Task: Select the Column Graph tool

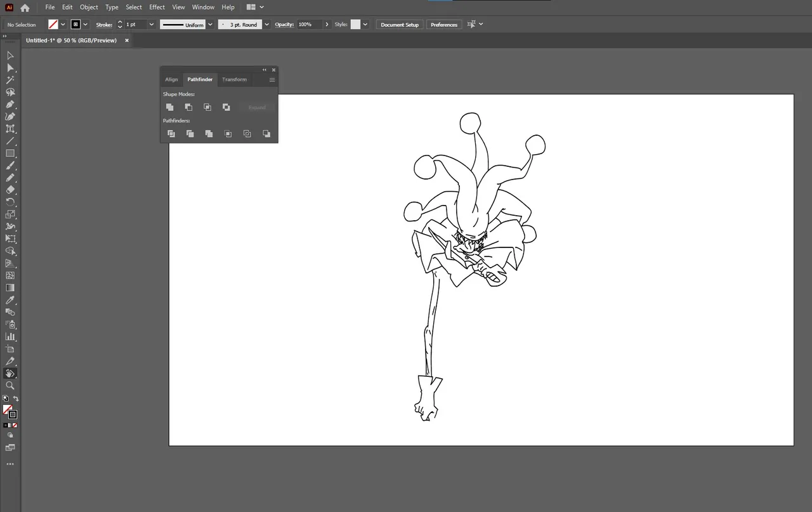Action: (10, 336)
